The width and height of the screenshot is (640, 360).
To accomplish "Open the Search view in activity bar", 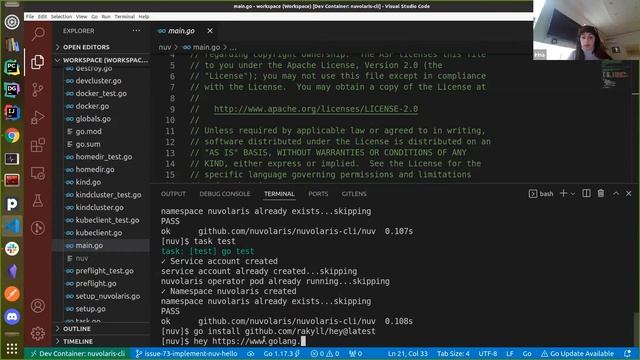I will pyautogui.click(x=38, y=34).
